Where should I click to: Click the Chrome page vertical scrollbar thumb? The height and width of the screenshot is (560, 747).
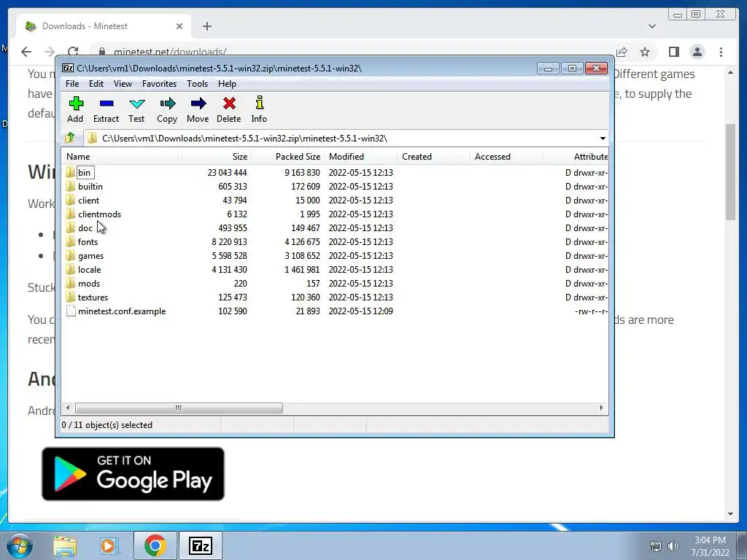731,171
